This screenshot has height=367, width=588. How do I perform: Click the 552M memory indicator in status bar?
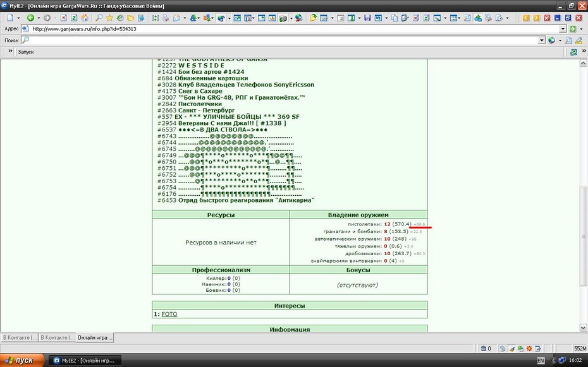(x=579, y=349)
